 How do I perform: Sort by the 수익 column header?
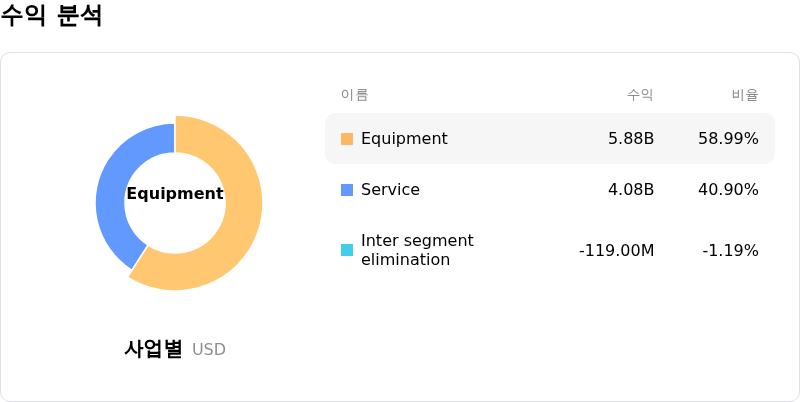[640, 95]
